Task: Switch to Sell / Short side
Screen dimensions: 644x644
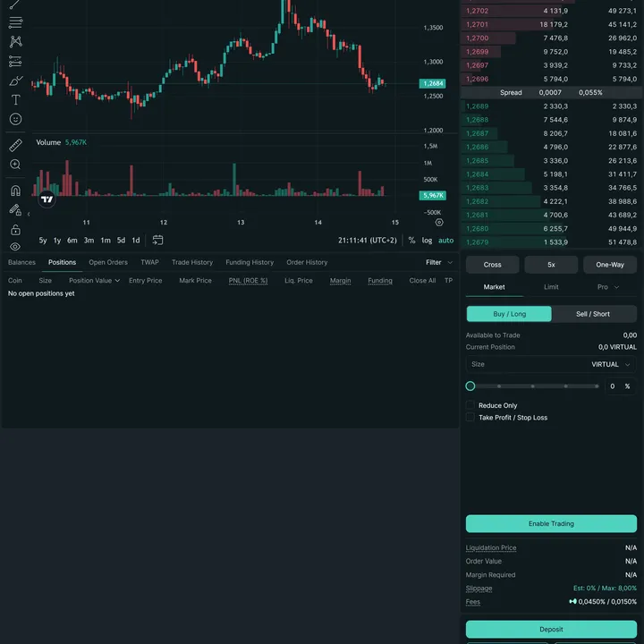Action: tap(593, 314)
